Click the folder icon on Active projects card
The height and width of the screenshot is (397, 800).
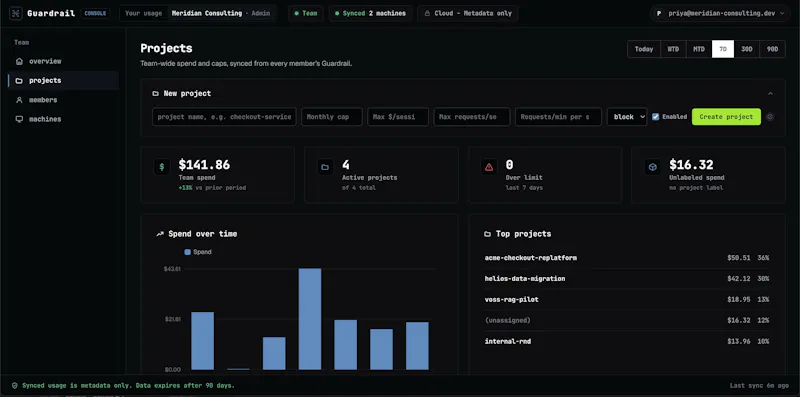325,167
